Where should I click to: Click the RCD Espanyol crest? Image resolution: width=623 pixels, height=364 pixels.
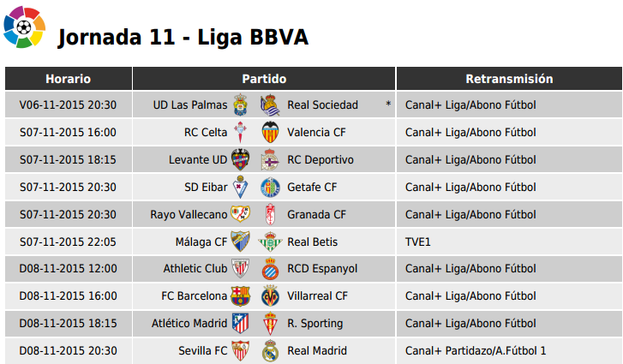coord(270,269)
